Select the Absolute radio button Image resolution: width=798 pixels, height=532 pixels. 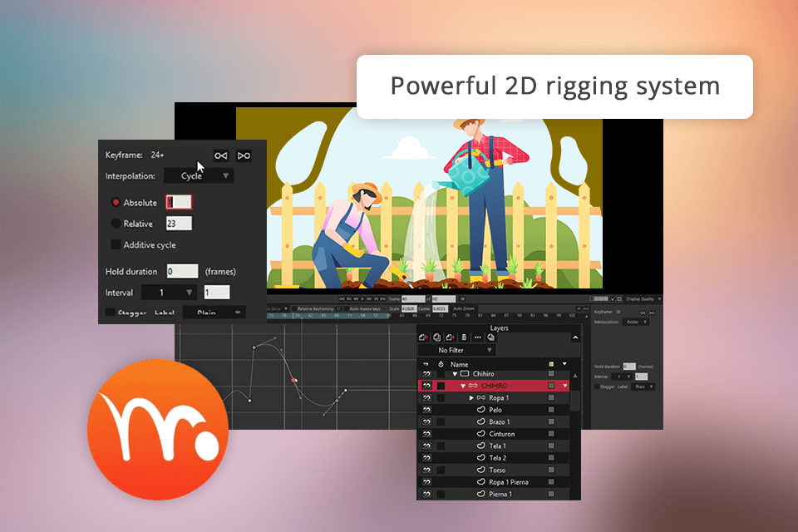[116, 202]
